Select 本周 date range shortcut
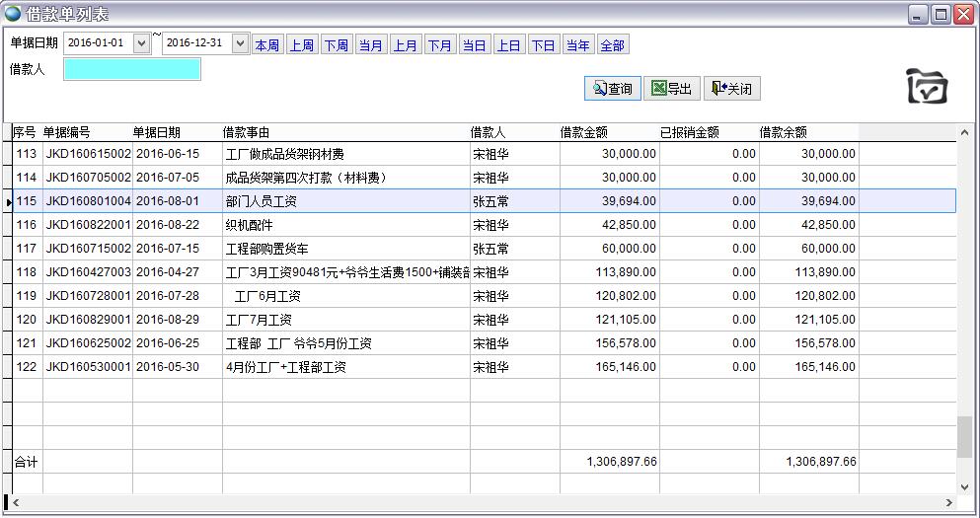The height and width of the screenshot is (518, 980). (x=266, y=45)
